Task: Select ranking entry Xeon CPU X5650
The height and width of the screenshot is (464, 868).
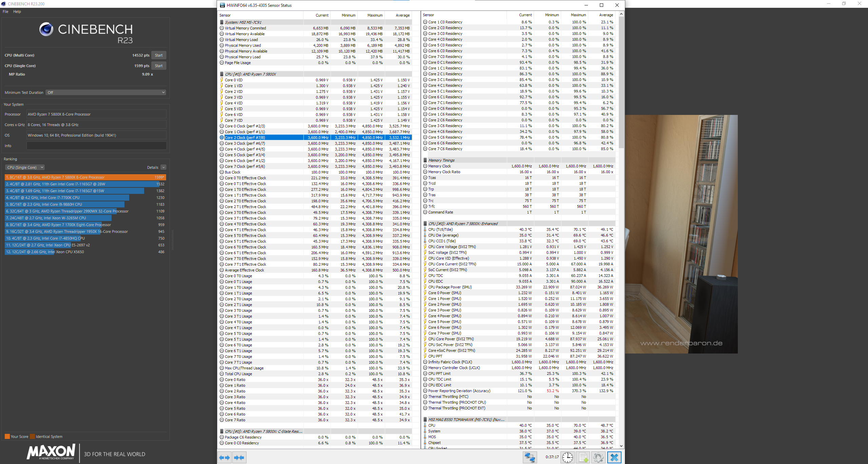Action: pyautogui.click(x=85, y=252)
